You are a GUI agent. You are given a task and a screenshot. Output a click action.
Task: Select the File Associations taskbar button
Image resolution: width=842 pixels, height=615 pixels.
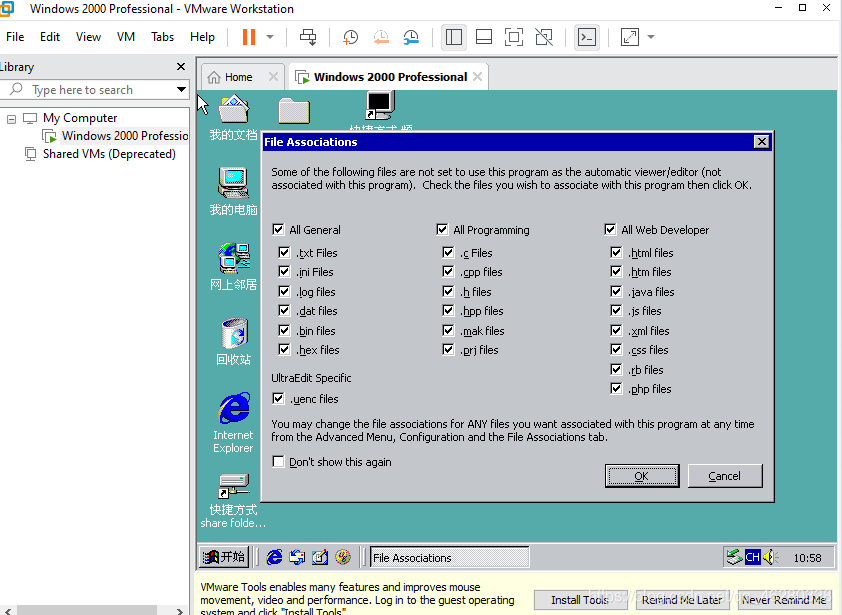click(x=449, y=558)
